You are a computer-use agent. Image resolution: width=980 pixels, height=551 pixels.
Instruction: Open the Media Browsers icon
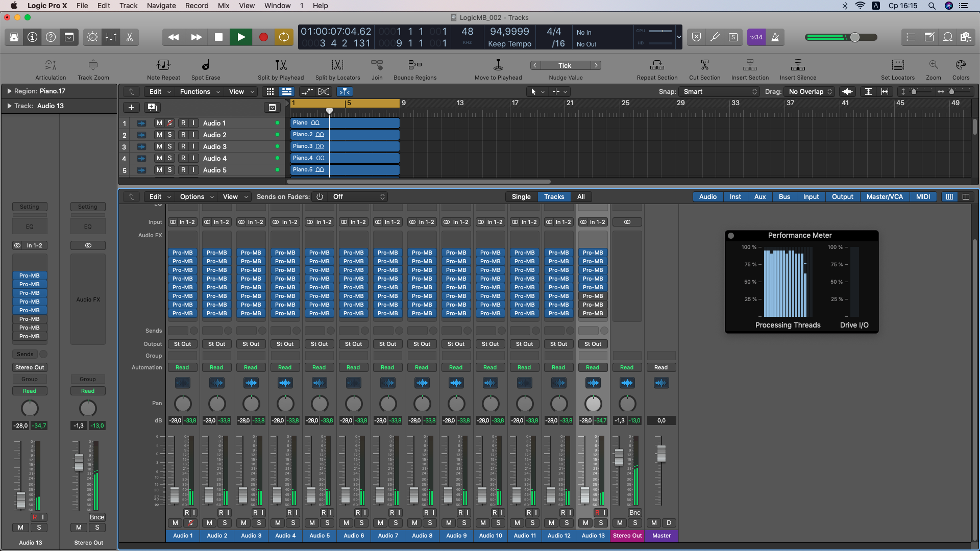coord(966,37)
